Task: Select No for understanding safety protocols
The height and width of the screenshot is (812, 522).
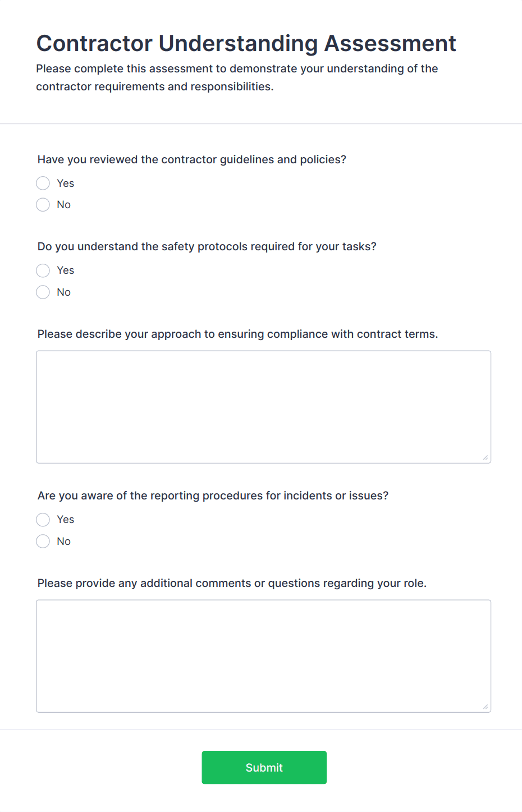Action: (x=43, y=292)
